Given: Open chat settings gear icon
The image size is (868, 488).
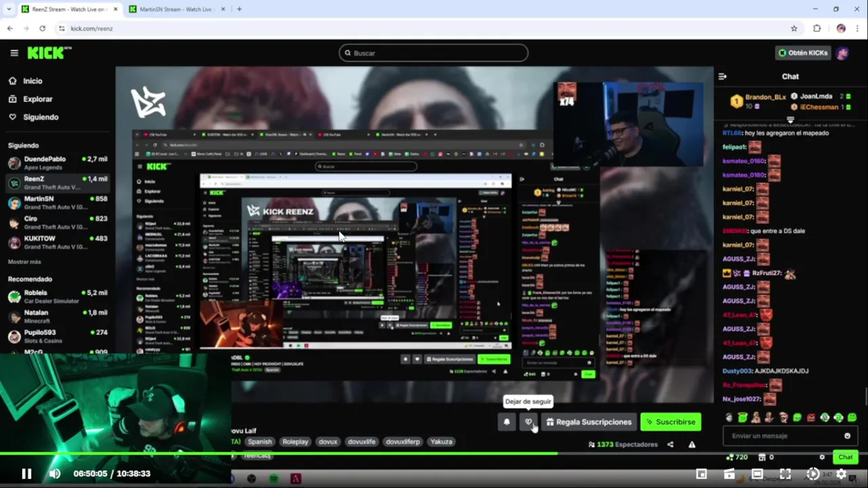Looking at the screenshot, I should [x=822, y=457].
